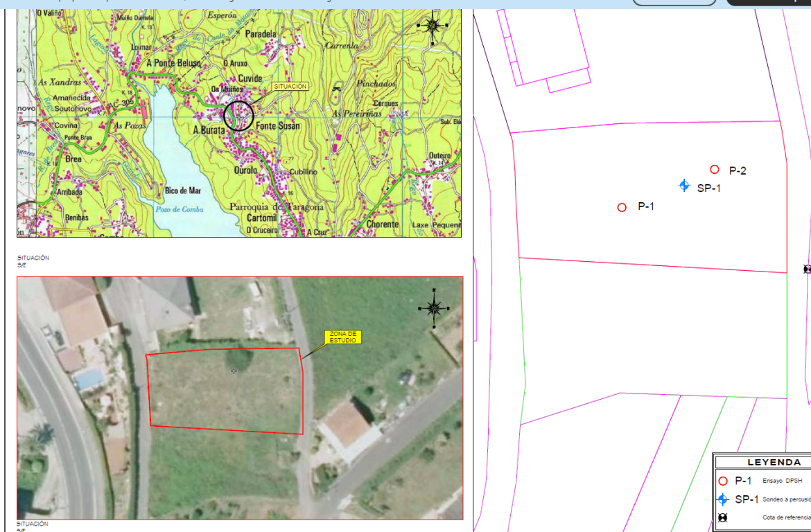Click the 'As Pozas' place name
The image size is (811, 532).
point(130,125)
